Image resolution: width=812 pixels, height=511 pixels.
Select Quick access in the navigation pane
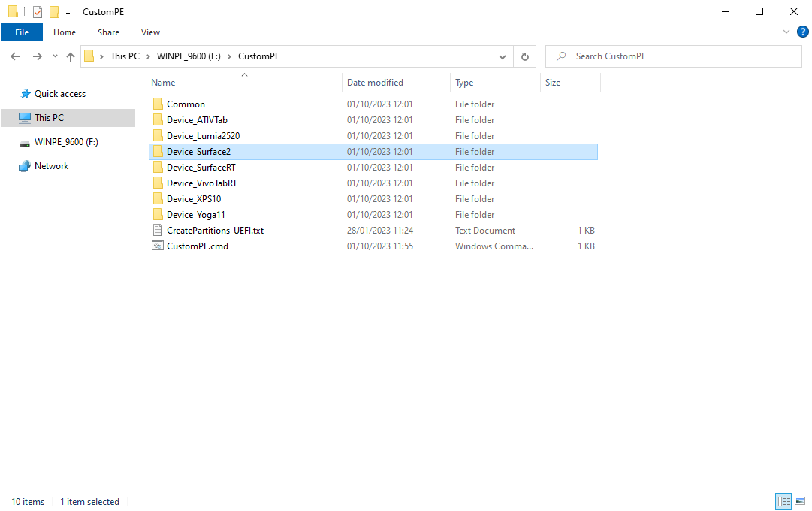[59, 94]
